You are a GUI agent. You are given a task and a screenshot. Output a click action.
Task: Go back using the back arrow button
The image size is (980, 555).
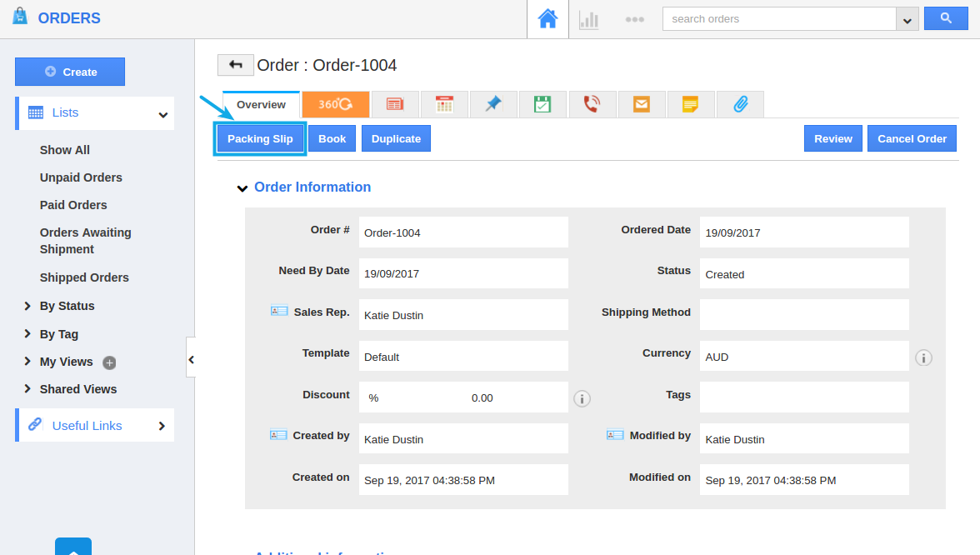(x=236, y=65)
